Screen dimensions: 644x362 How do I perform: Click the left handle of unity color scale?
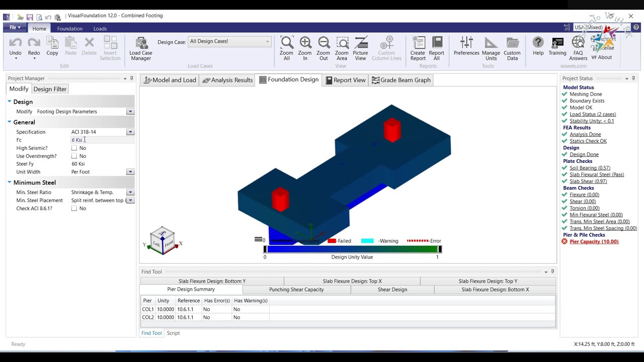[x=265, y=249]
